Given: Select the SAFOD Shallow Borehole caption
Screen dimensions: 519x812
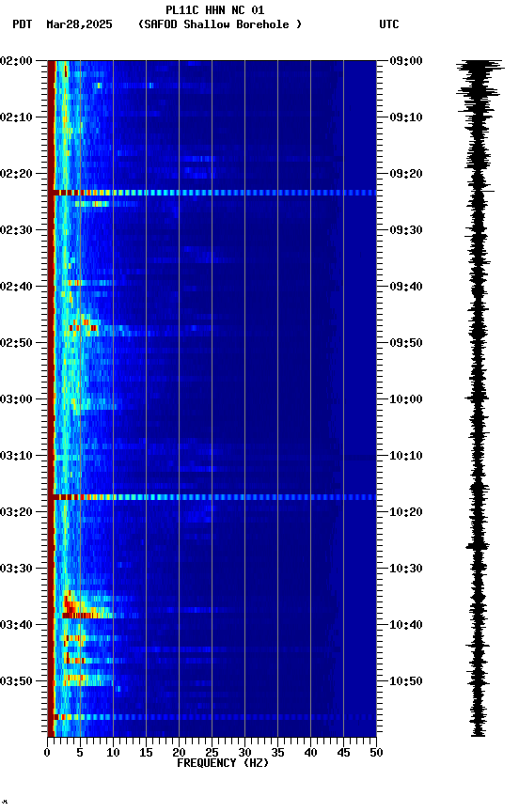Looking at the screenshot, I should click(x=220, y=24).
